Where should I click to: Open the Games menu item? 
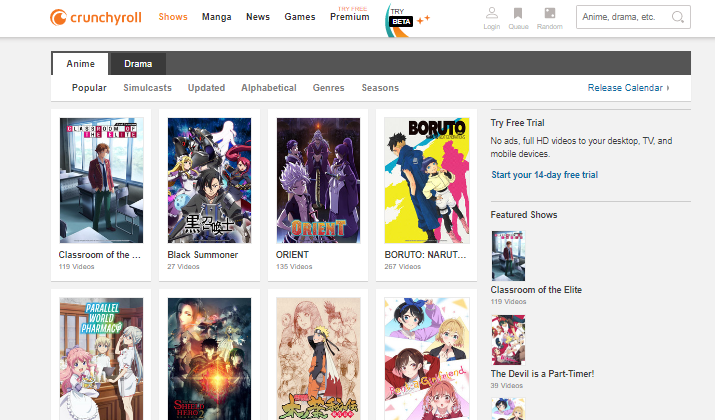(300, 17)
